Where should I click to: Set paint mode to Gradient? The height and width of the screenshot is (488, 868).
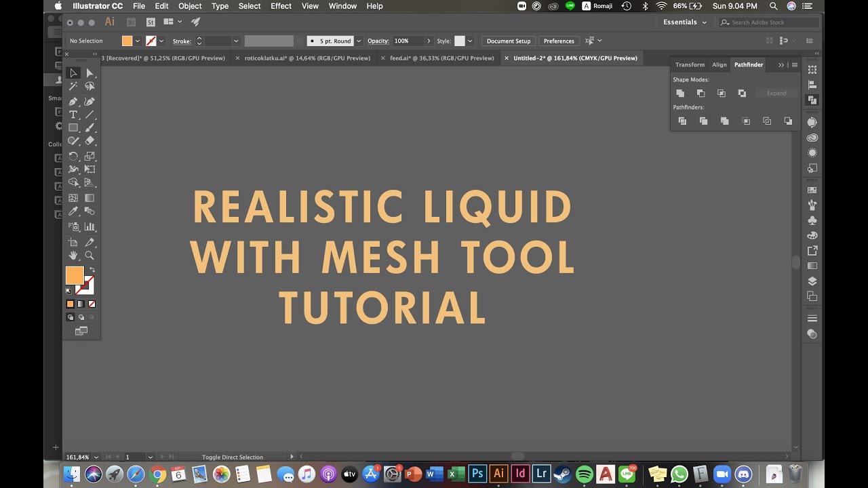(81, 304)
